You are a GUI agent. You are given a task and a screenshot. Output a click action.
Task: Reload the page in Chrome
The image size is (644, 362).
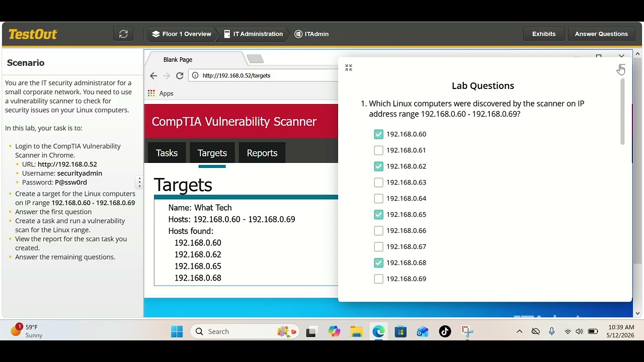[180, 75]
